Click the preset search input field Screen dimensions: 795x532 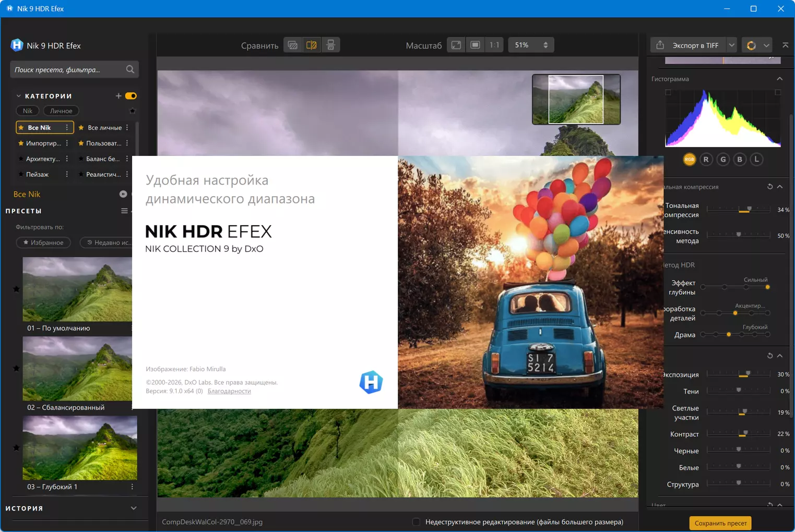74,69
